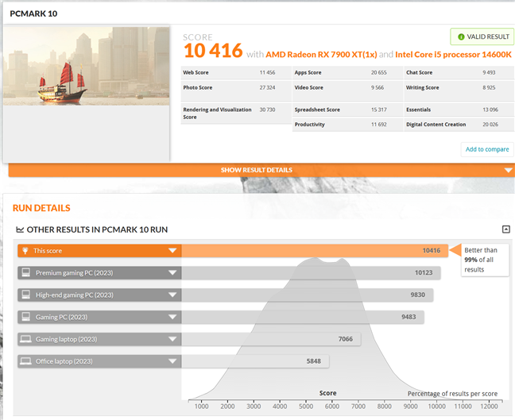The height and width of the screenshot is (420, 515).
Task: Click the Better than 99% of all results tooltip
Action: (485, 260)
